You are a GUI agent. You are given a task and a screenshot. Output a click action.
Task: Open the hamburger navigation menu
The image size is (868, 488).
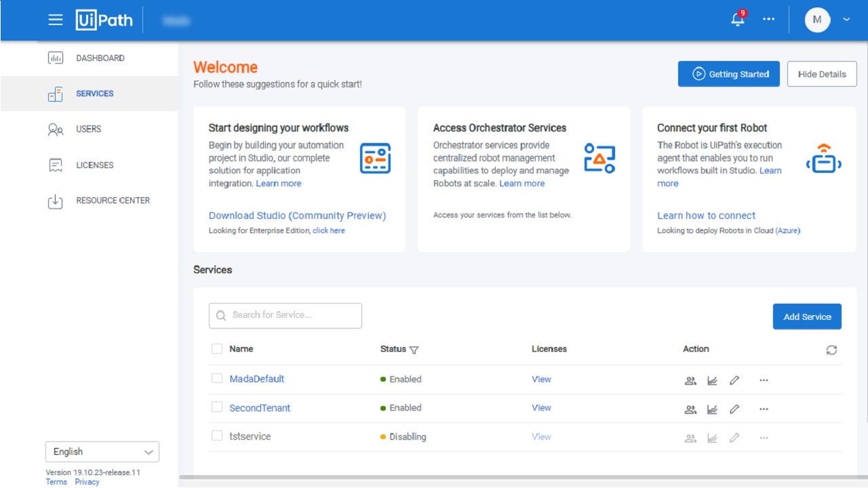click(x=56, y=20)
